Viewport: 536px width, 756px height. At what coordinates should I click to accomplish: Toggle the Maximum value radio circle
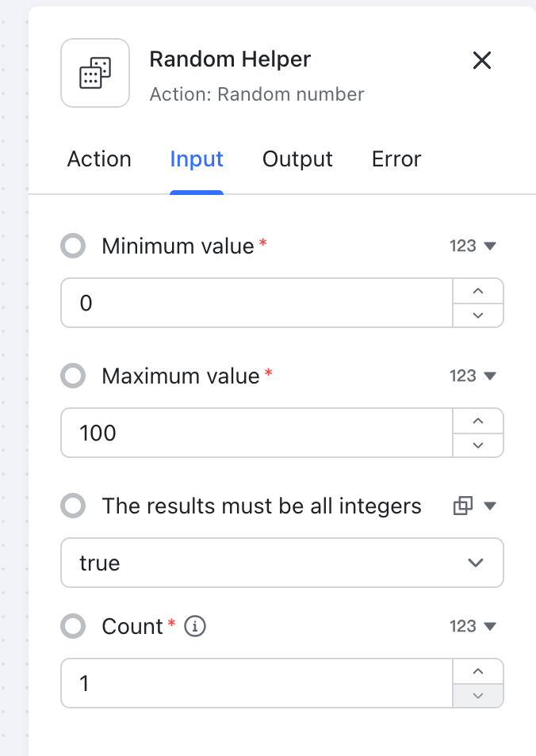pyautogui.click(x=73, y=376)
